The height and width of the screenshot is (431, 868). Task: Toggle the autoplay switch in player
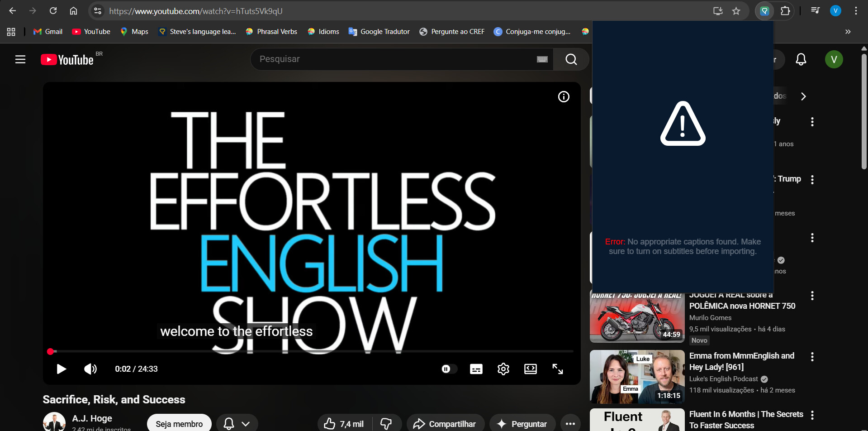click(449, 369)
